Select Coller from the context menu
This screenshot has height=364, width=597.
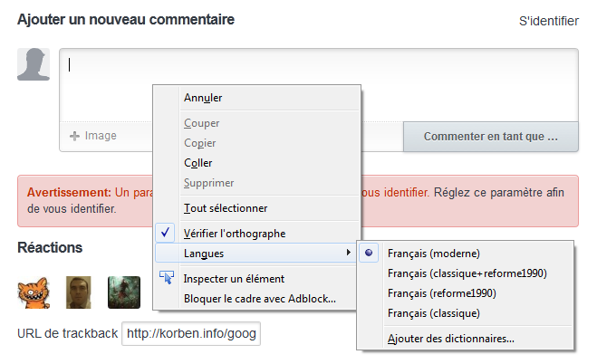click(x=197, y=163)
